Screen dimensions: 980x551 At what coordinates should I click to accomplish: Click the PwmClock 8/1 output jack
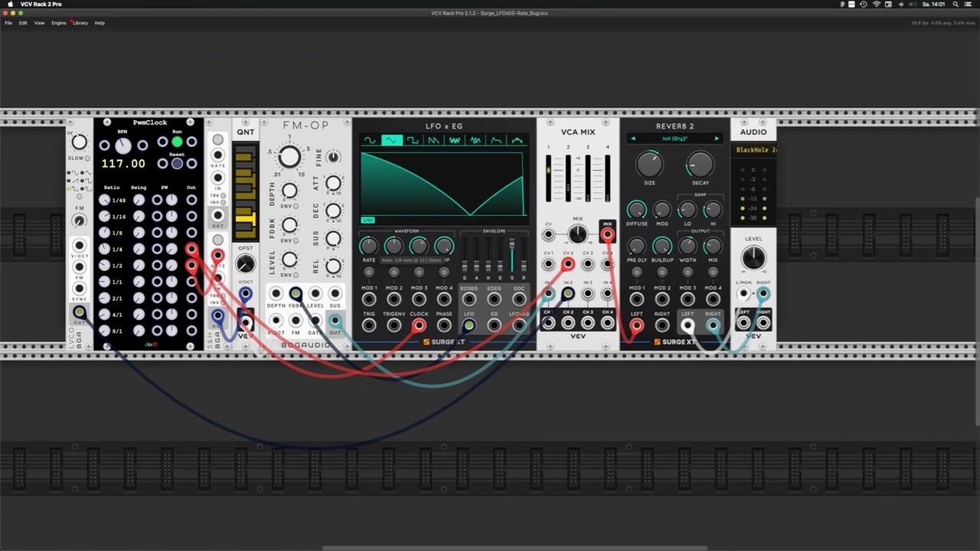[191, 331]
